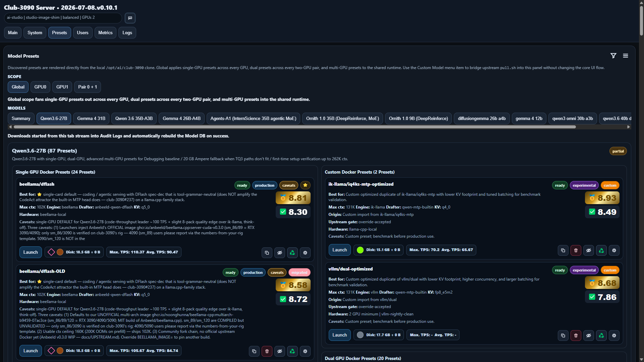The height and width of the screenshot is (362, 644).
Task: Select the Pair 0 + 1 scope
Action: click(88, 87)
